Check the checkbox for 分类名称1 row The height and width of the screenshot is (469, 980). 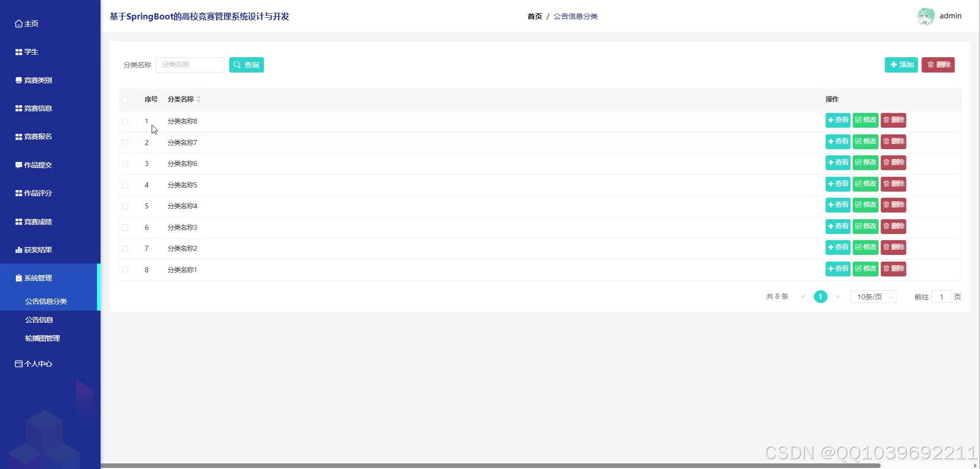[125, 270]
